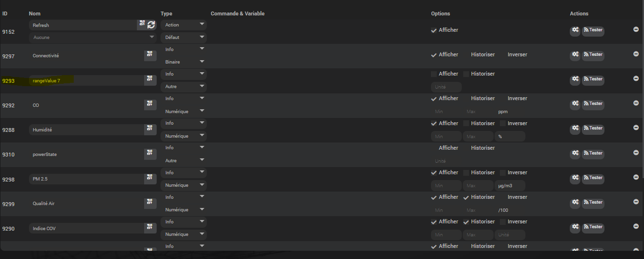Expand the Action type dropdown of Refresh
Screen dimensions: 644x259
184,25
